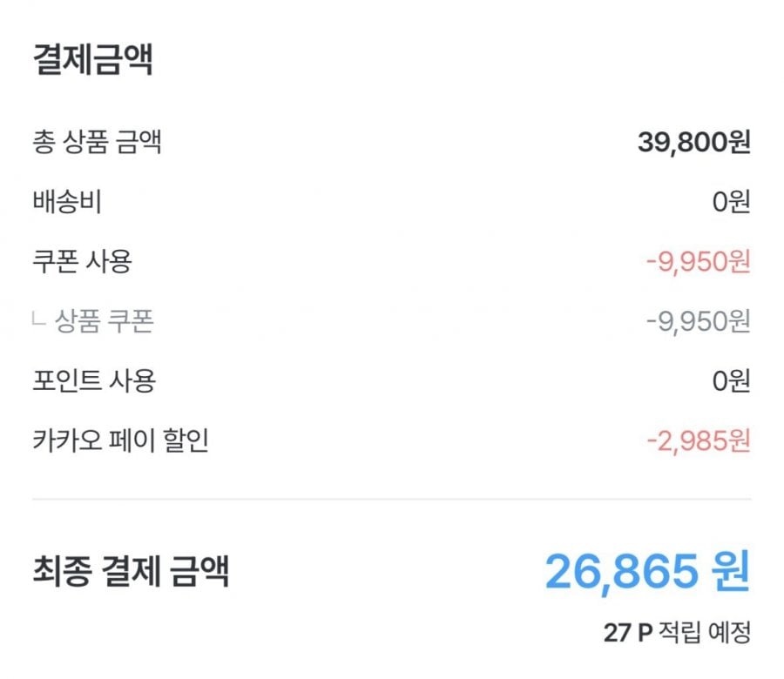Click the 결제금액 section heading
784x679 pixels.
click(x=92, y=60)
